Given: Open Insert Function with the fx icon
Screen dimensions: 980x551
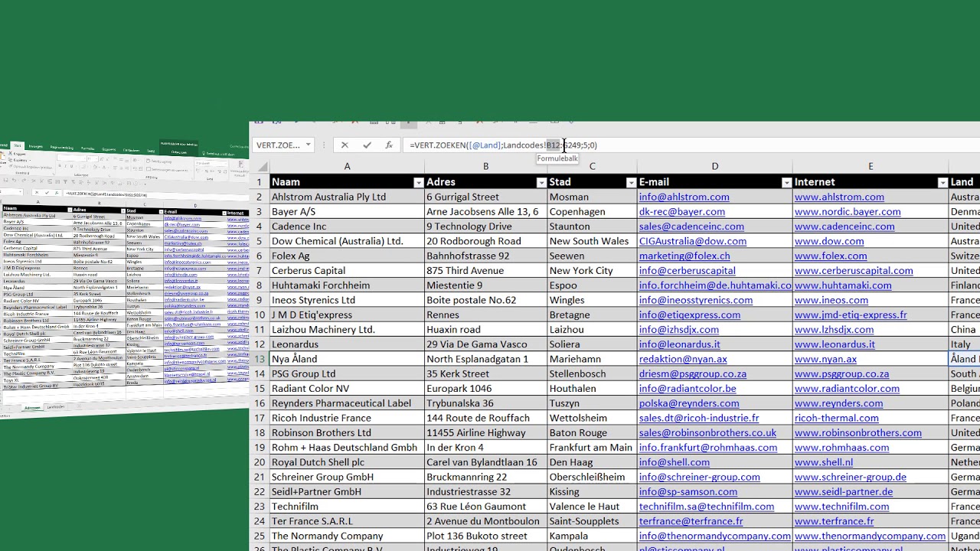Looking at the screenshot, I should coord(389,145).
